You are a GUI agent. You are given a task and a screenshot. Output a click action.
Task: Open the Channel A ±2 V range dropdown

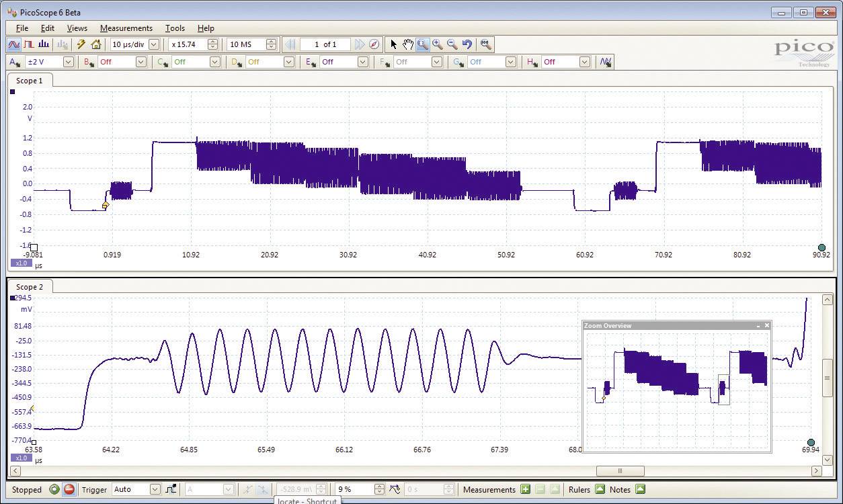tap(68, 61)
